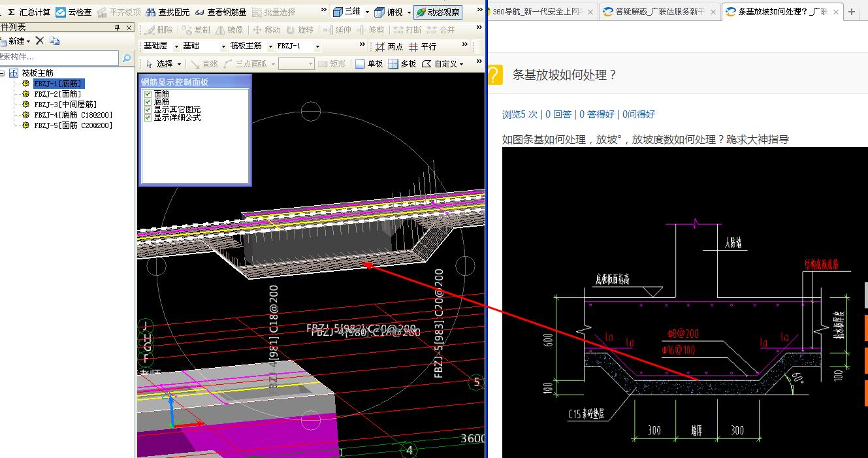This screenshot has width=868, height=458.
Task: Switch to 三维 3D view
Action: click(347, 12)
